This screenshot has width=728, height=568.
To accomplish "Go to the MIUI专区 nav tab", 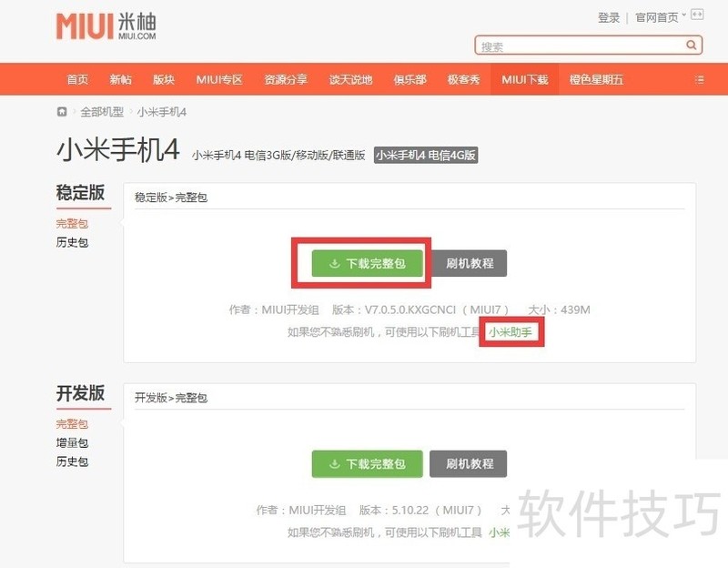I will coord(219,79).
